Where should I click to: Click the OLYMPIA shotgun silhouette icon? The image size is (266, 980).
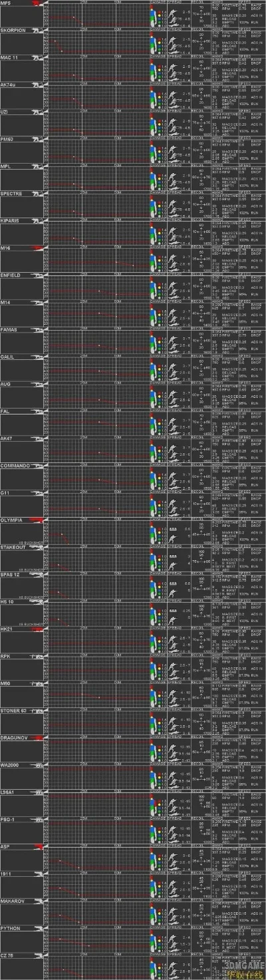pos(35,520)
